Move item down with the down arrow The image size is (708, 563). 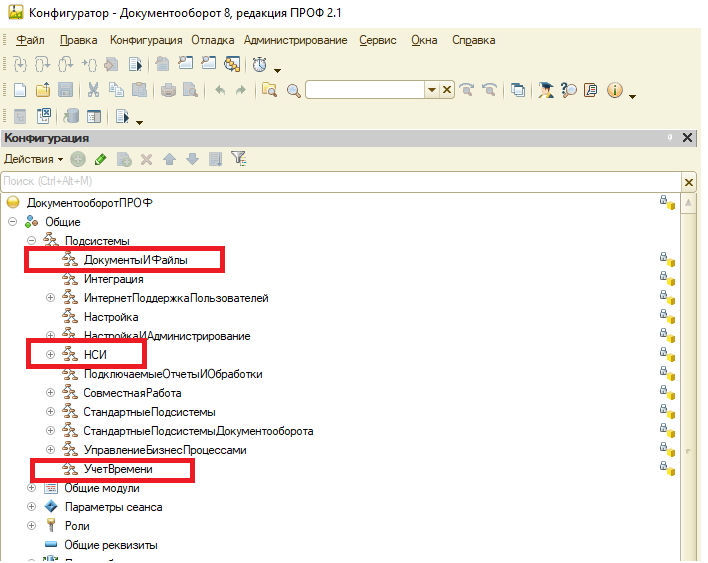pos(192,159)
